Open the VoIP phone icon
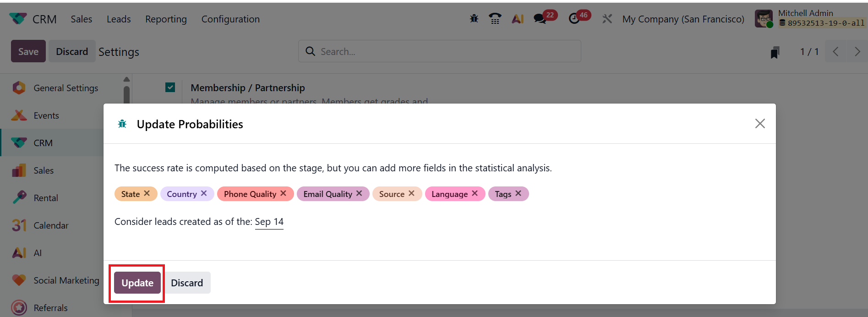 click(495, 19)
